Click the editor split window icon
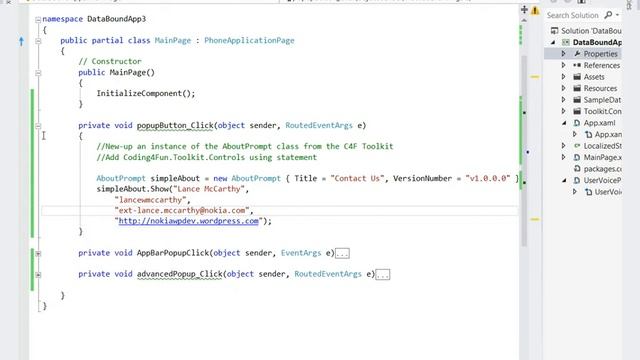 click(524, 9)
